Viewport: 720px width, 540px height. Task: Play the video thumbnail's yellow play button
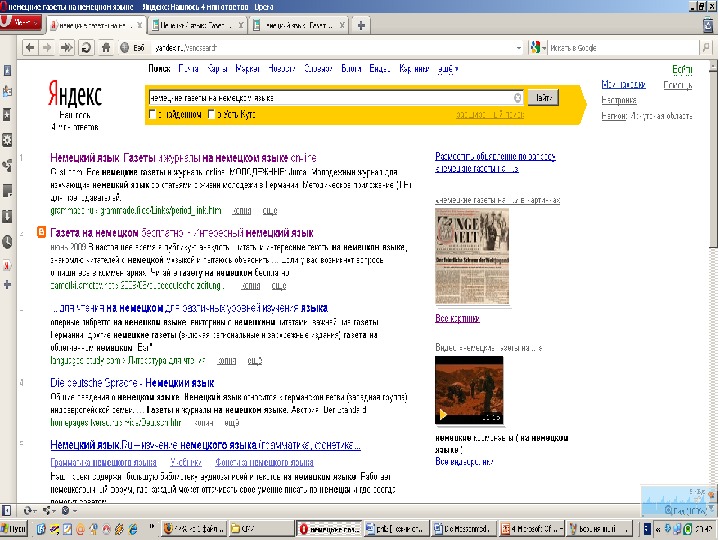click(x=444, y=415)
